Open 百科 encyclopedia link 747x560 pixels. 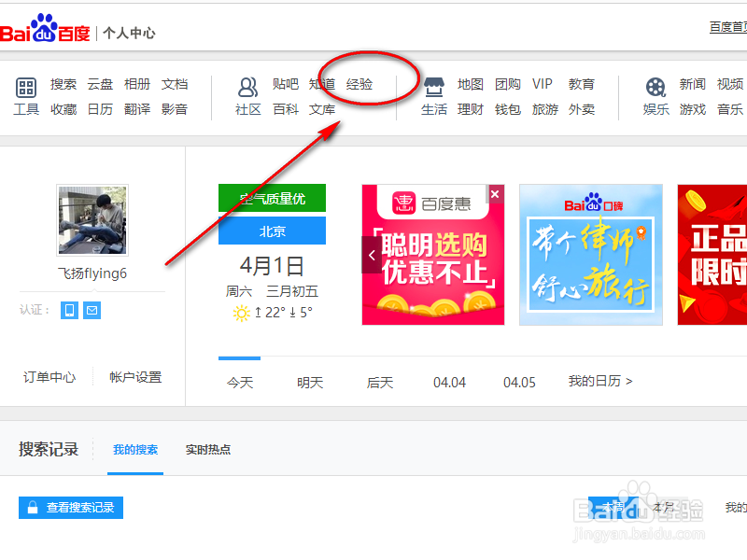tap(286, 109)
